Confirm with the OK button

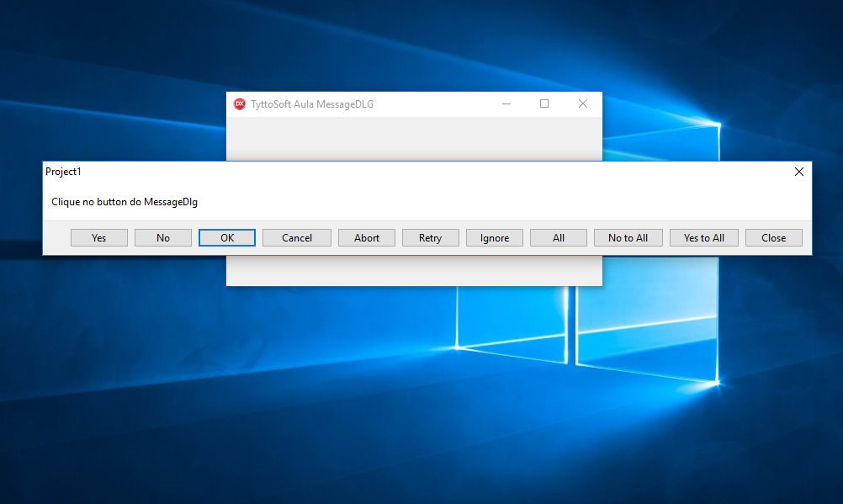click(x=227, y=238)
